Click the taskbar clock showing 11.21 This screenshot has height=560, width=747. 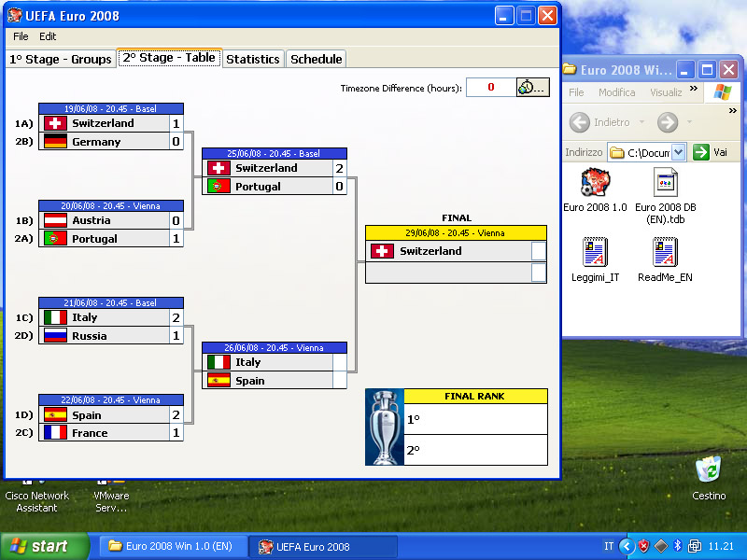tap(721, 546)
